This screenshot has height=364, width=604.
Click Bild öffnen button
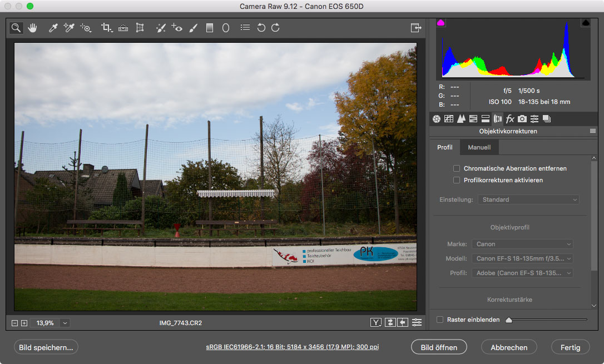click(439, 347)
